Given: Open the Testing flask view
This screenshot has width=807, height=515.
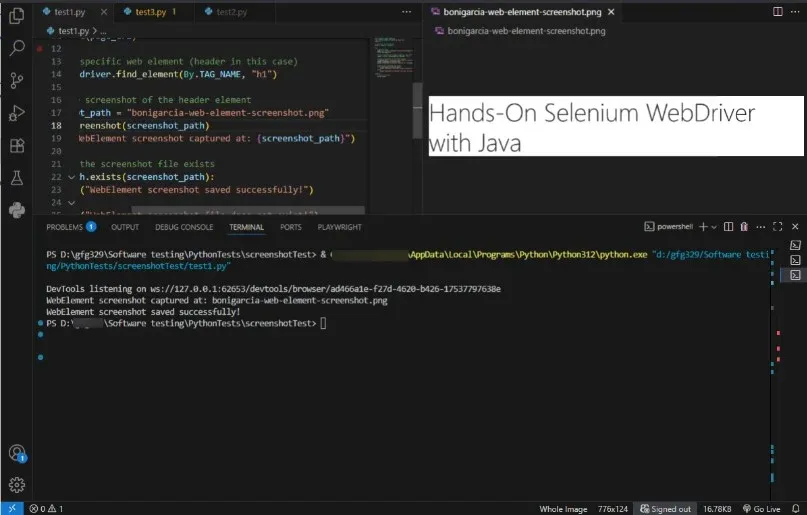Looking at the screenshot, I should tap(16, 178).
